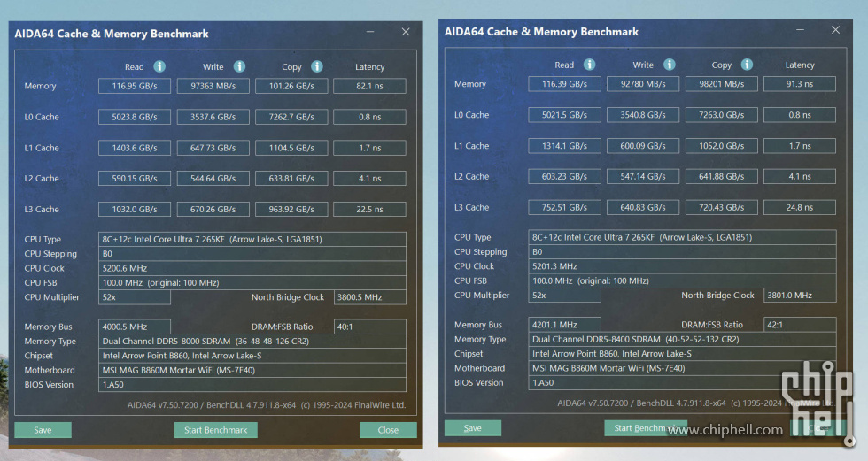Select Memory Latency value 91.3 ns
Screen dimensions: 868x461
[800, 84]
